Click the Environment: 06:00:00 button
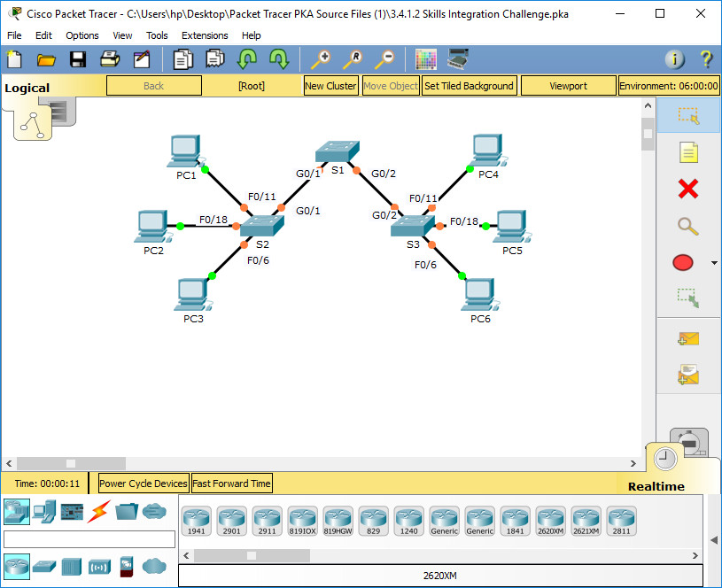Viewport: 722px width, 588px height. point(669,86)
